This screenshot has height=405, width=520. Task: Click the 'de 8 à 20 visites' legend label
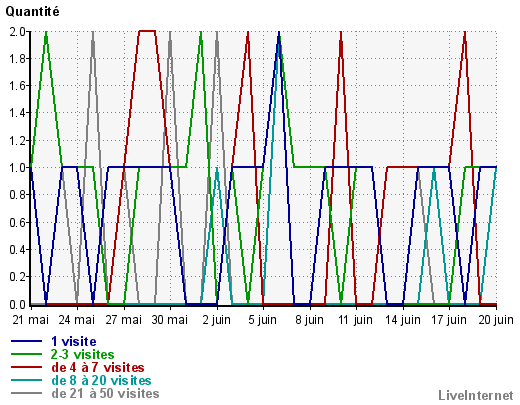(x=101, y=380)
